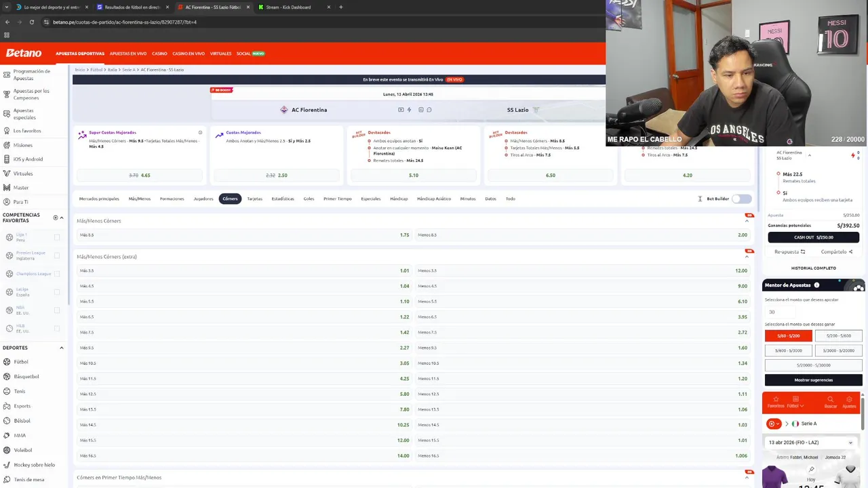Viewport: 868px width, 488px height.
Task: Click info icon on Super Cuotas Mejoradas card
Action: 200,133
